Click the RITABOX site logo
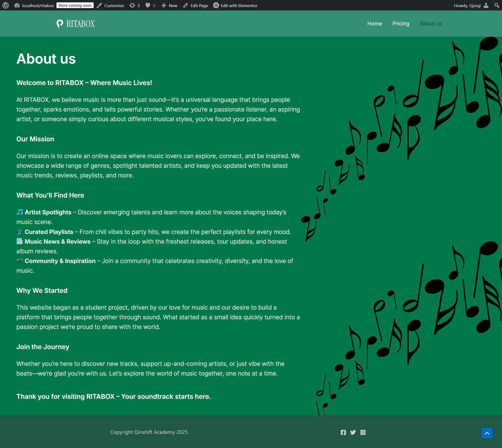Screen dimensions: 502x448 [x=76, y=24]
